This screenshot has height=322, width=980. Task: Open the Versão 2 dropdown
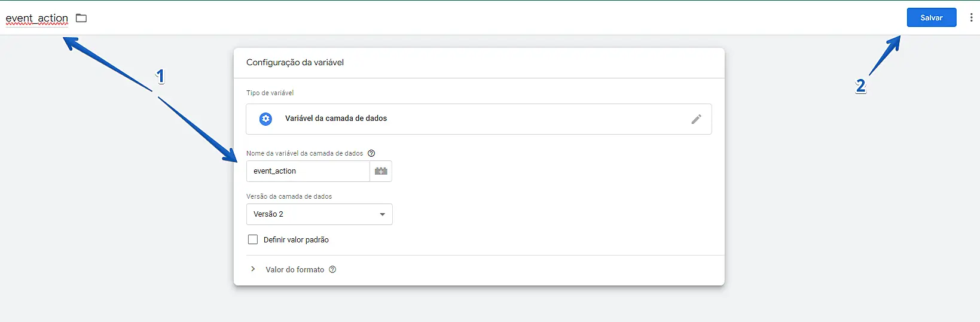(x=319, y=214)
